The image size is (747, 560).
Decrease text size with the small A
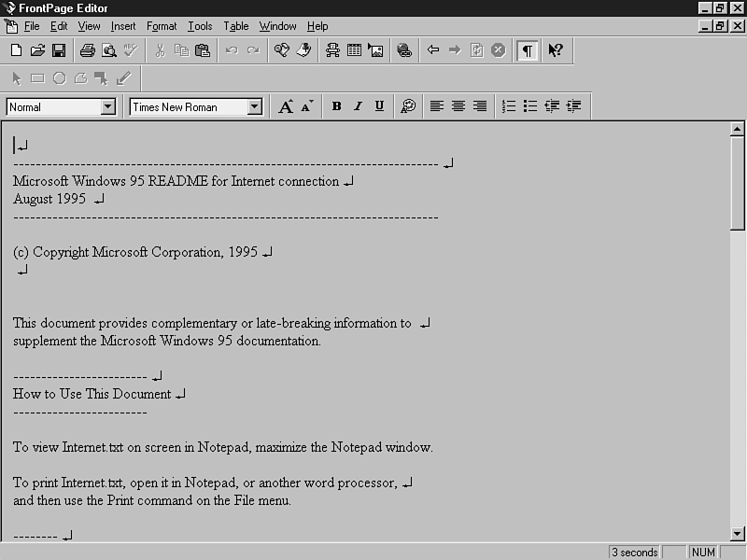(307, 106)
